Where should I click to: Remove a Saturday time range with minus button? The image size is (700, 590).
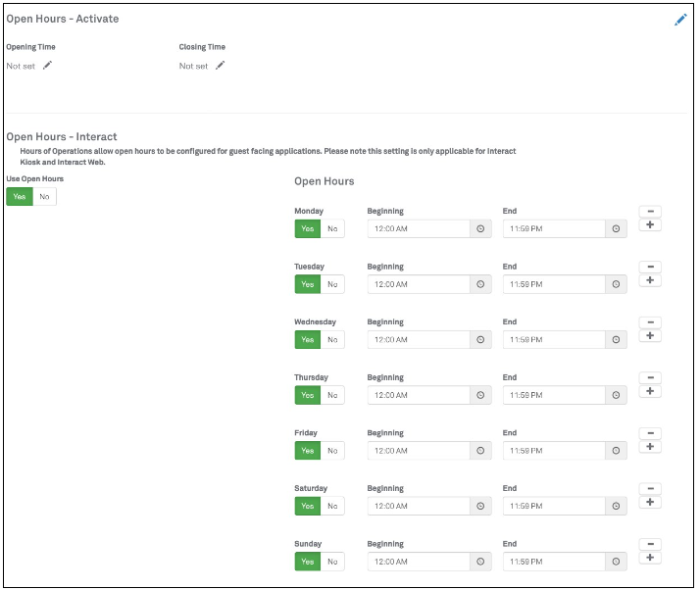(650, 489)
